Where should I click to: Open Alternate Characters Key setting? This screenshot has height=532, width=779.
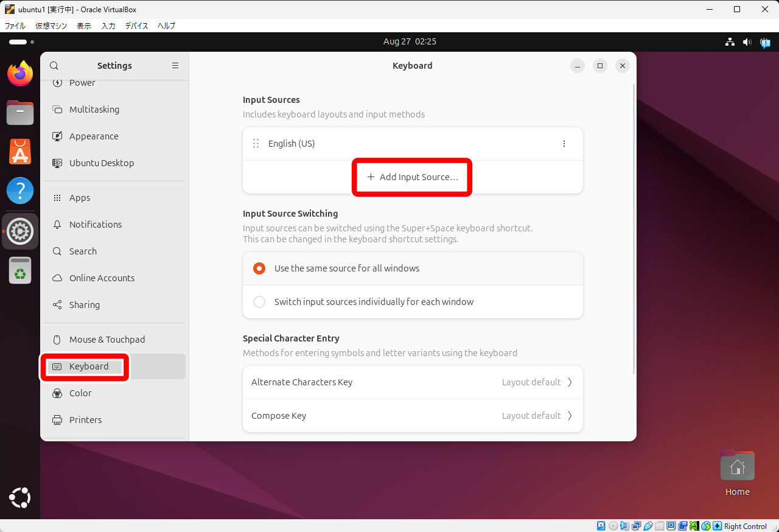tap(413, 382)
